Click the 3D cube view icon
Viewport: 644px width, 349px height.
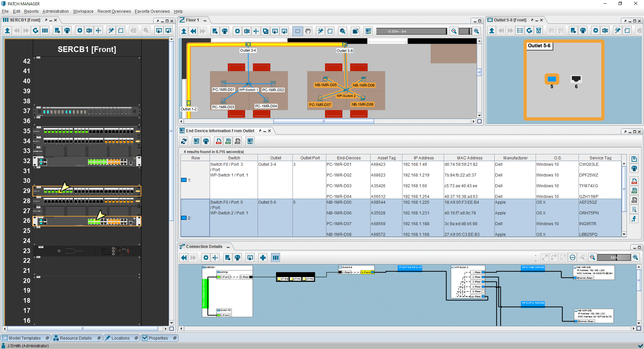pos(356,31)
